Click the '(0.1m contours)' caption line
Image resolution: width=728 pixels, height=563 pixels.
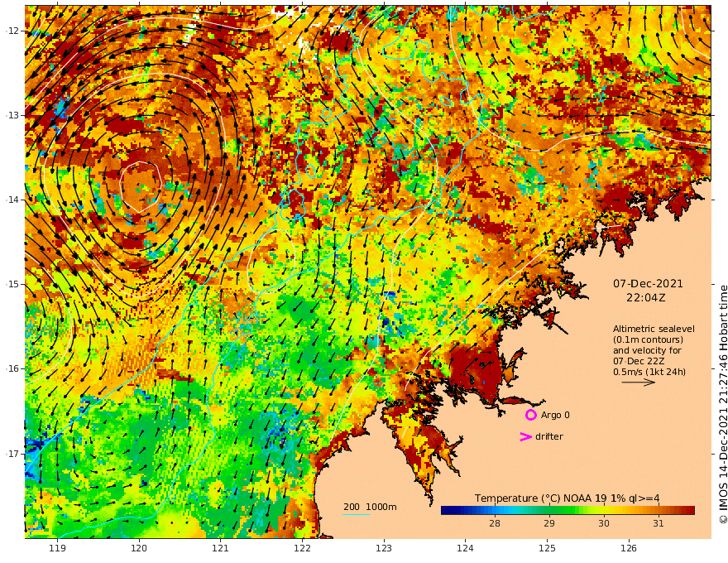648,339
